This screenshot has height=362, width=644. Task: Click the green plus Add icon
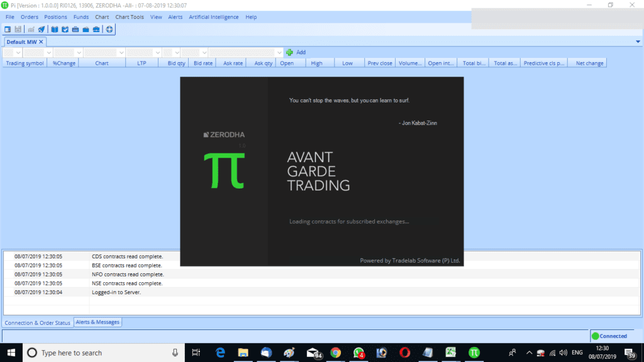(x=290, y=52)
